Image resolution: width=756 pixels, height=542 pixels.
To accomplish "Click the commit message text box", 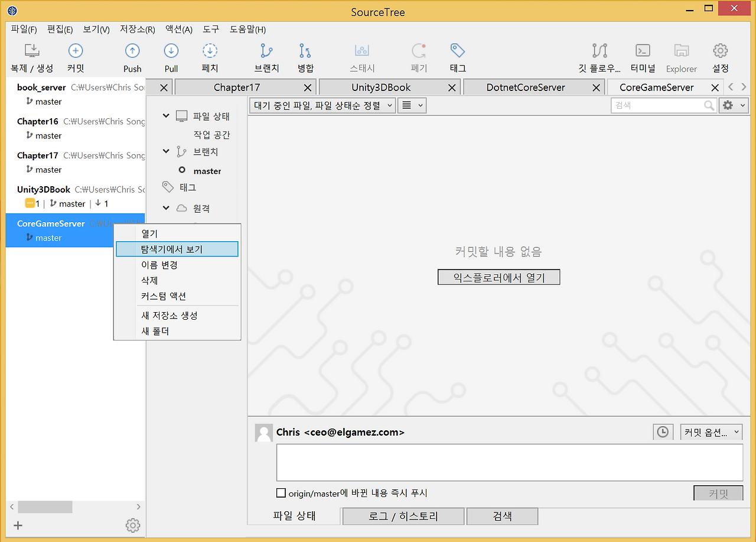I will (x=510, y=463).
